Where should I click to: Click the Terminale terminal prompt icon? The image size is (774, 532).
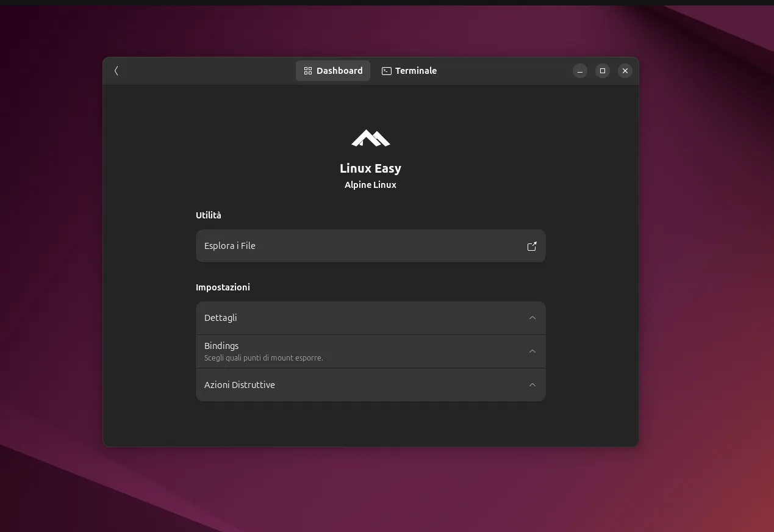386,71
